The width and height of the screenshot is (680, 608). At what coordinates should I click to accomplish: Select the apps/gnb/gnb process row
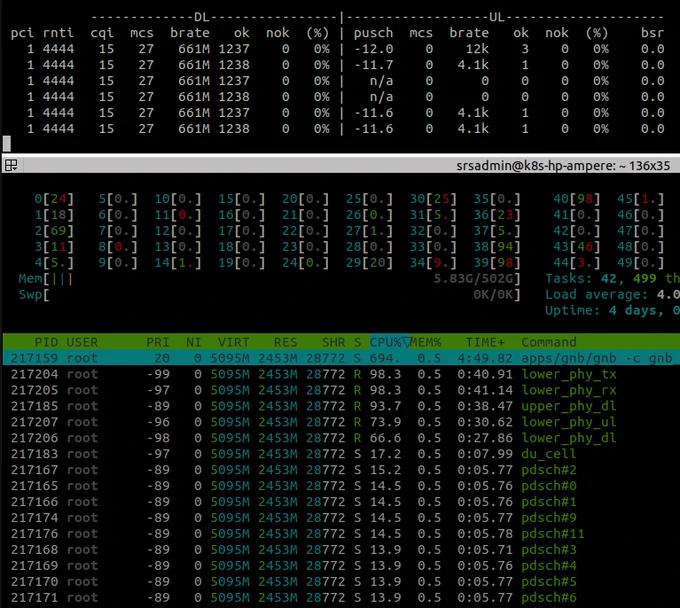[x=341, y=358]
